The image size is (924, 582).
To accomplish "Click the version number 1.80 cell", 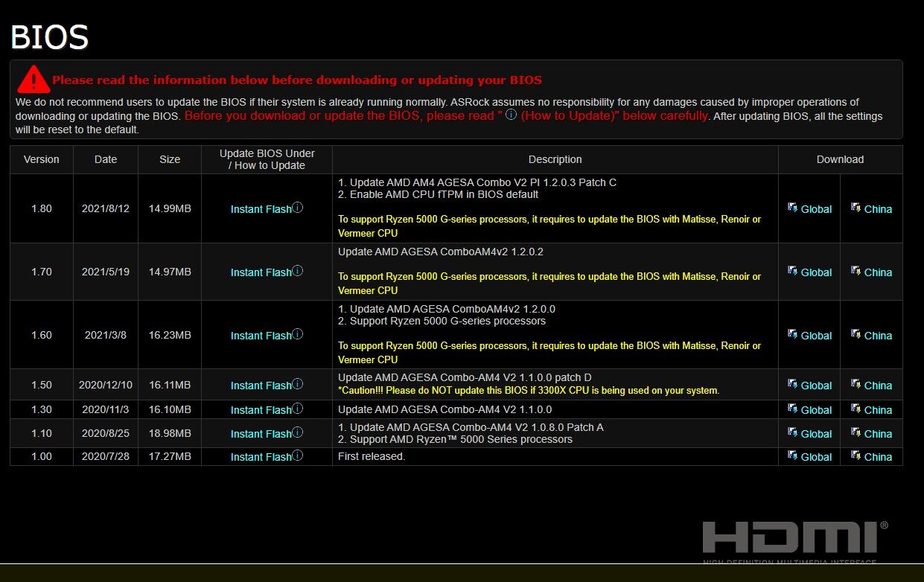I will point(42,208).
